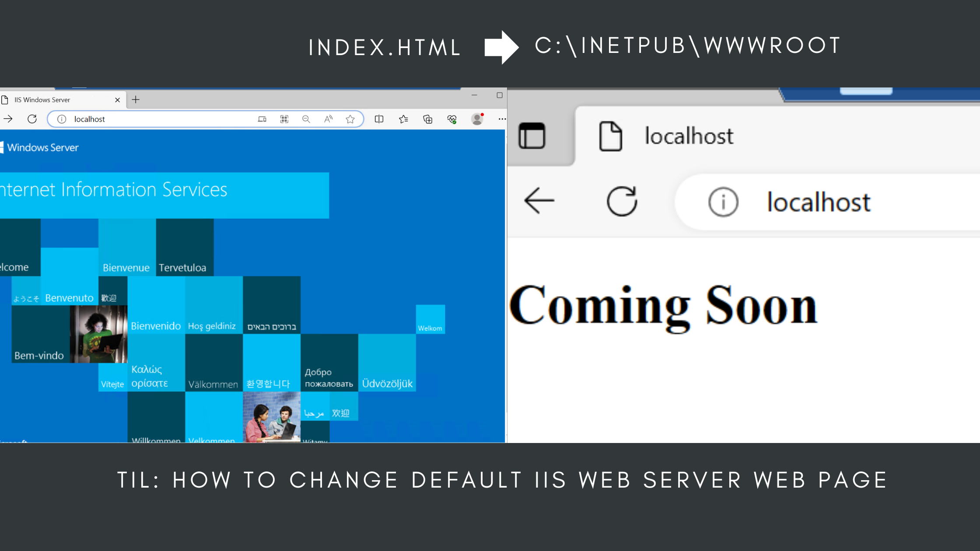980x551 pixels.
Task: Click the browser zoom control icon
Action: pos(305,119)
